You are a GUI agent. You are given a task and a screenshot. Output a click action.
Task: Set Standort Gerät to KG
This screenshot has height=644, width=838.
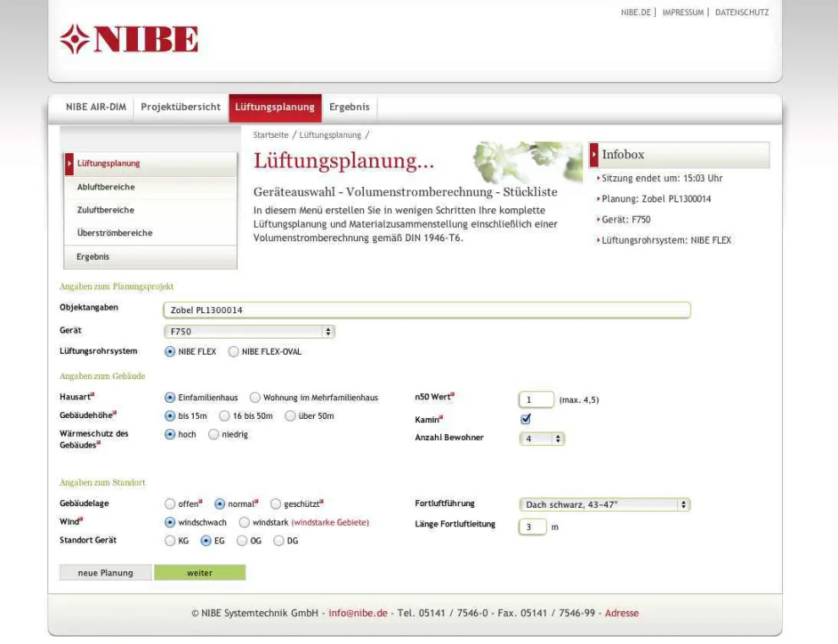coord(170,541)
